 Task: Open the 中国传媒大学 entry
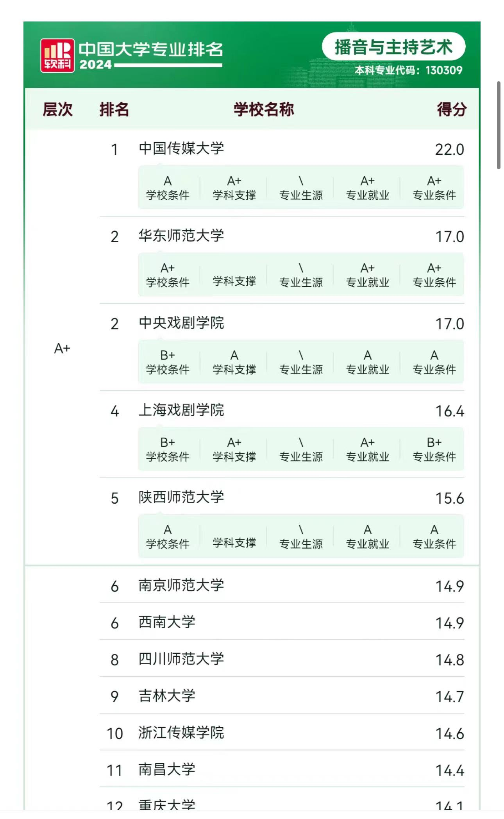(x=181, y=148)
